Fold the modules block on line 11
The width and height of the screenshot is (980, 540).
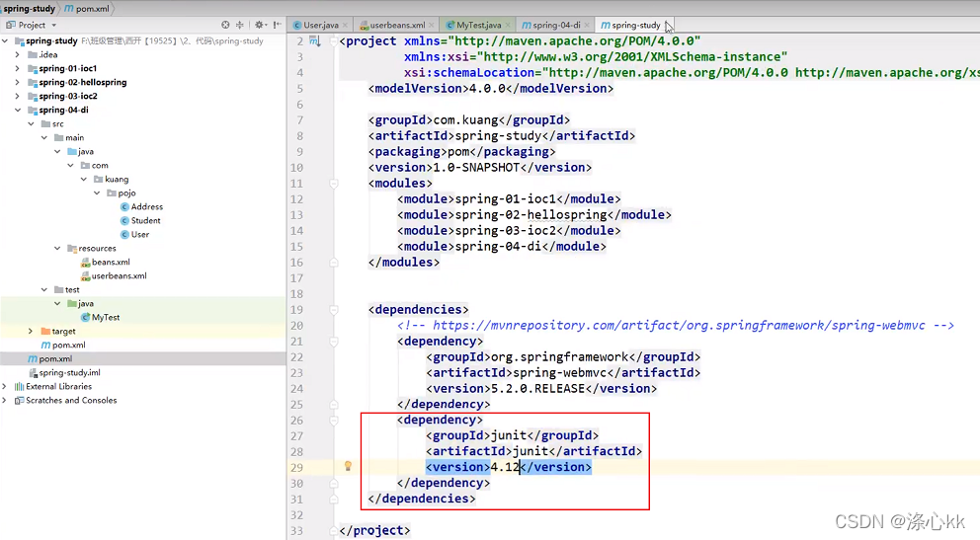tap(334, 184)
